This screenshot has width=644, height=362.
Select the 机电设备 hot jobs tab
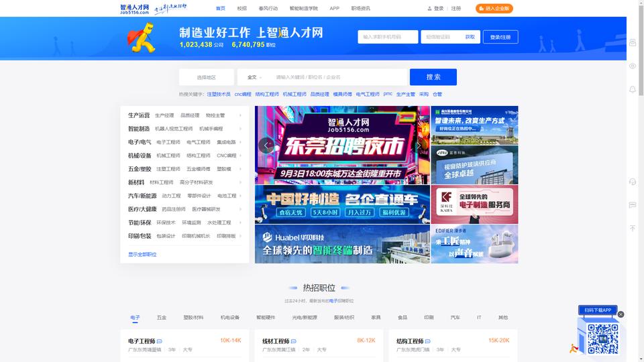click(230, 317)
